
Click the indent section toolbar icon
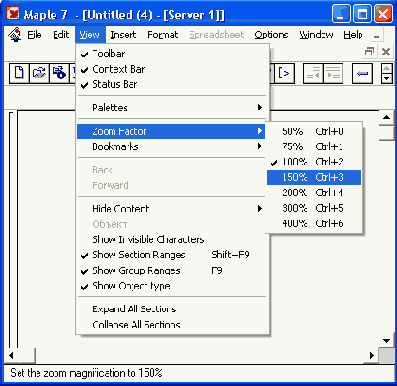333,73
